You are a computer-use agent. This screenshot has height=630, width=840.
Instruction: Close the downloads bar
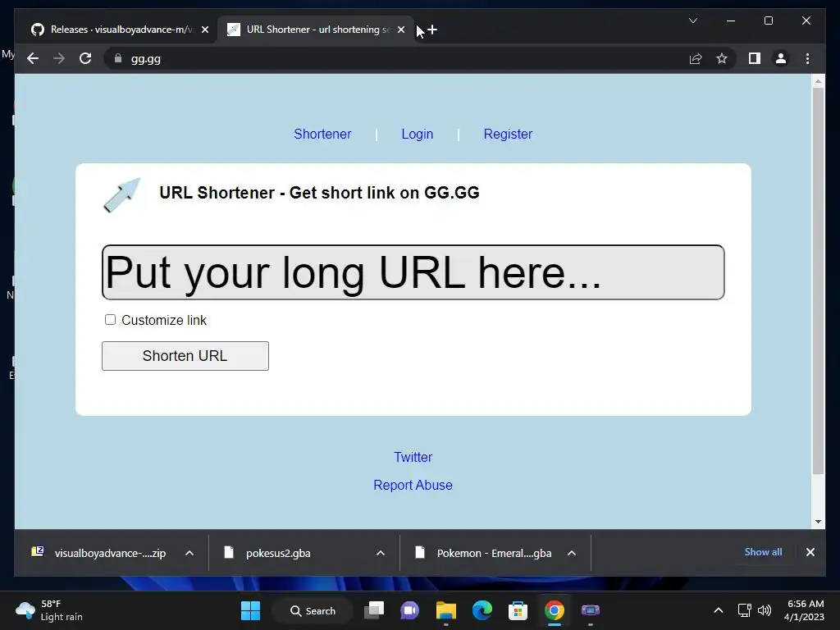[x=810, y=552]
